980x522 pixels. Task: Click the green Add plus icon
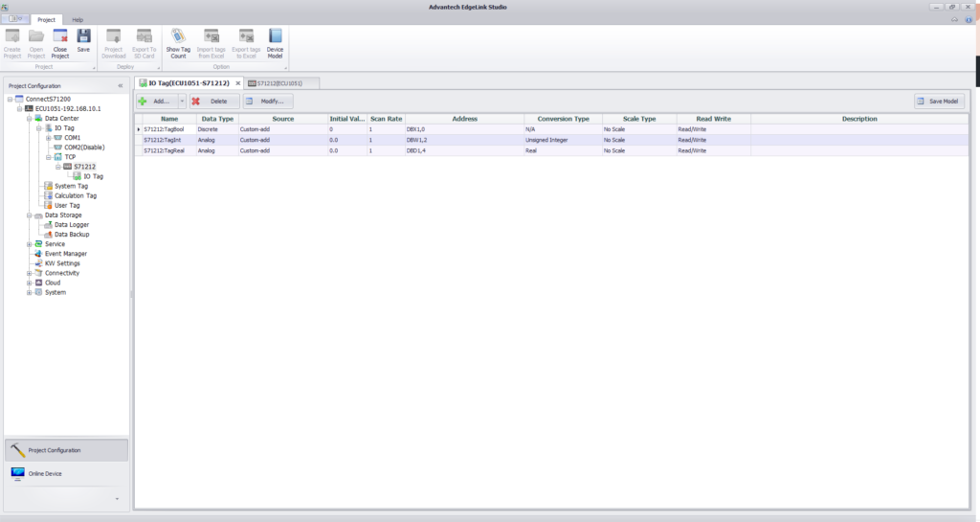tap(143, 102)
